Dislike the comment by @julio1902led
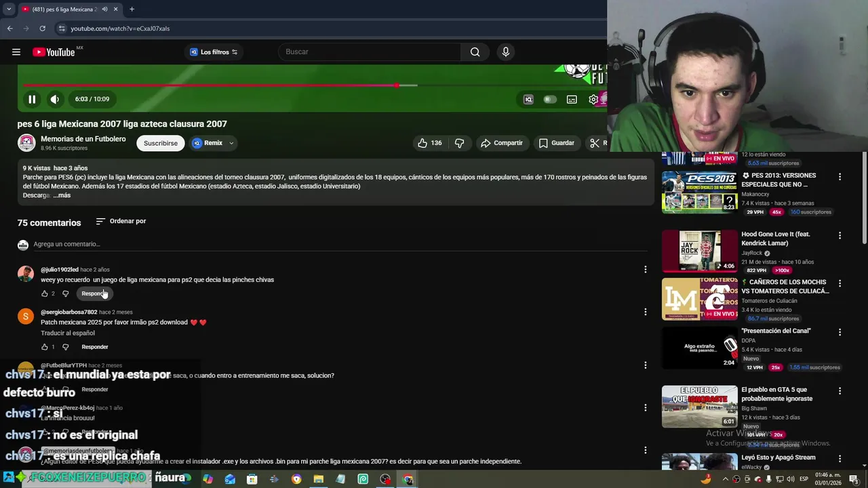The height and width of the screenshot is (488, 868). point(66,293)
